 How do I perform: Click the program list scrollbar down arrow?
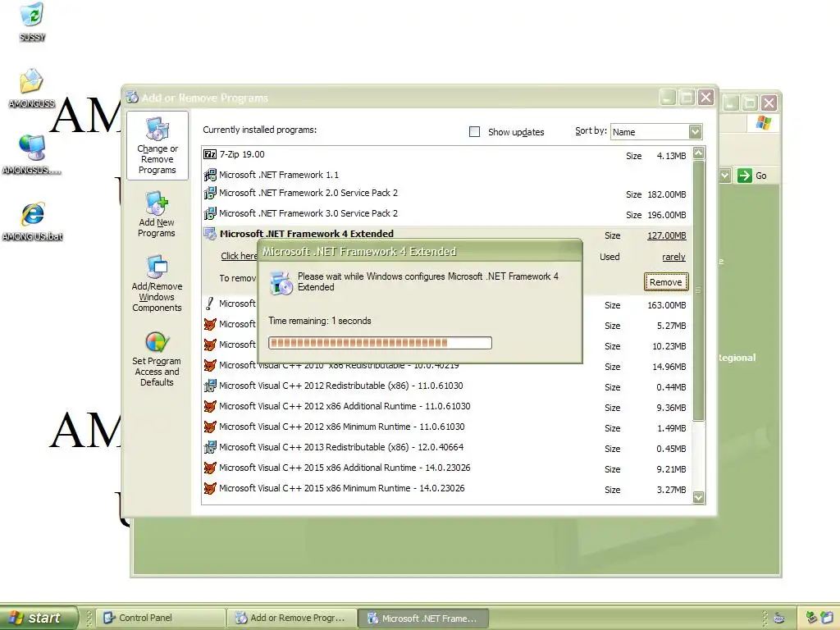point(699,497)
